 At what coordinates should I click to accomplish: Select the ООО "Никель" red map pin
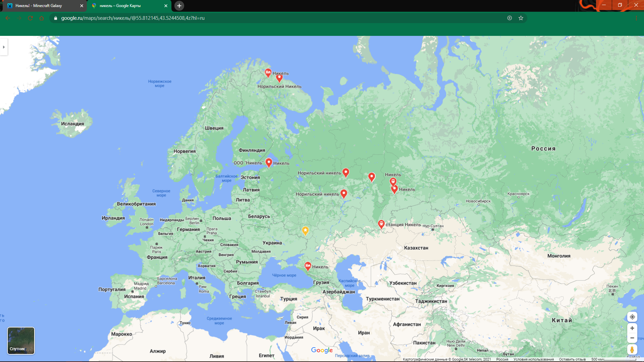(x=269, y=162)
